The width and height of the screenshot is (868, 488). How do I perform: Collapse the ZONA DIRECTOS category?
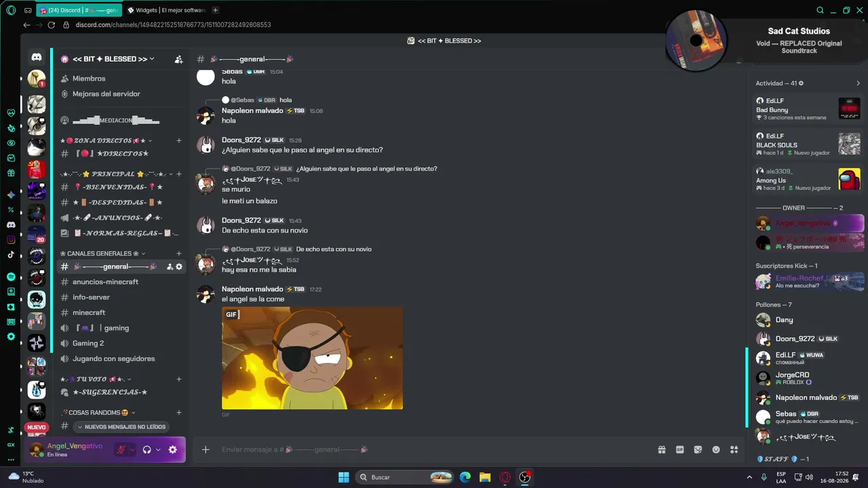click(x=105, y=140)
